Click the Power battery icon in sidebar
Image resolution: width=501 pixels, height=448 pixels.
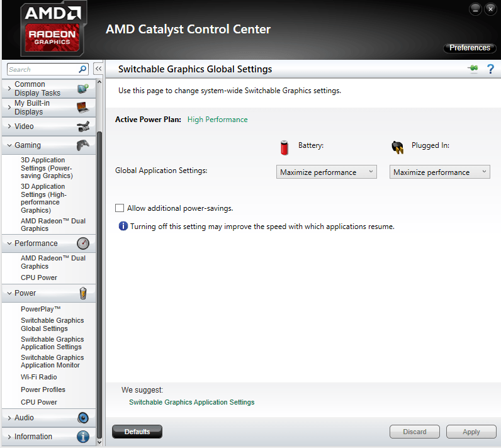[x=83, y=293]
